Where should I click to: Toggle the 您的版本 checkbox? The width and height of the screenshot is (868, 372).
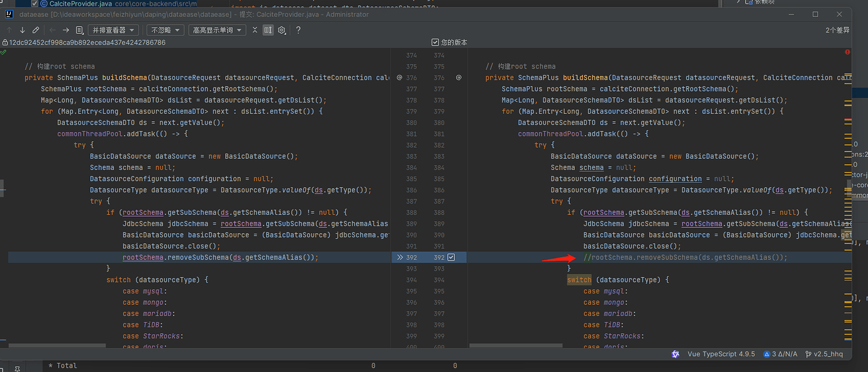[435, 43]
